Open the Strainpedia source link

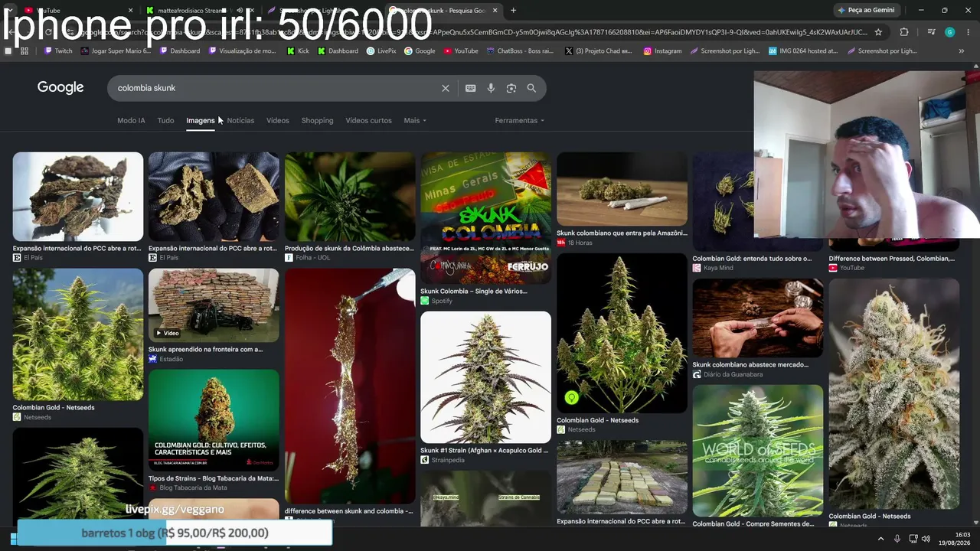coord(442,460)
